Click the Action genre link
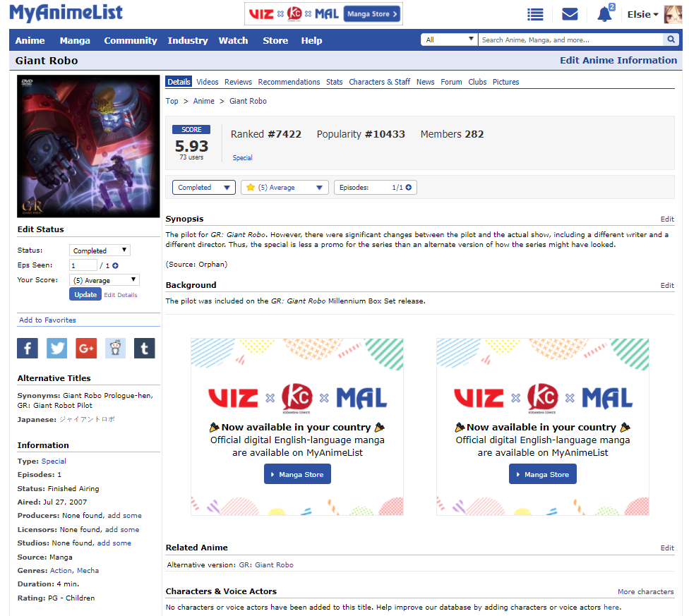 coord(61,571)
